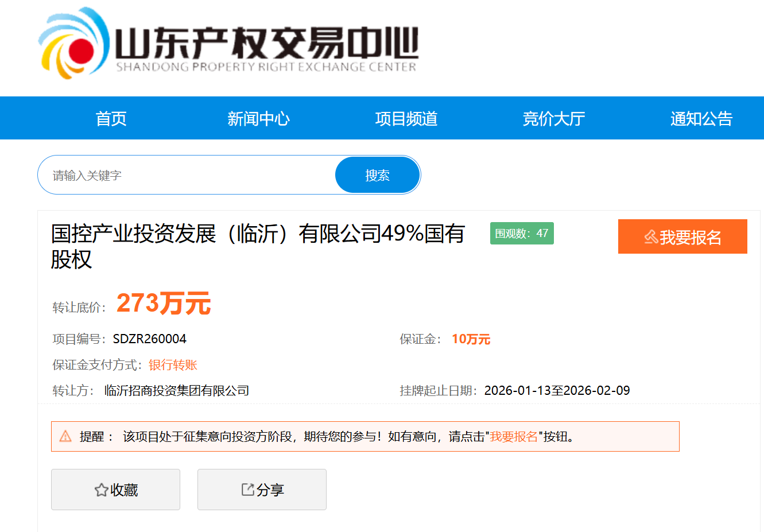Navigate to 竞价大厅 bidding hall
This screenshot has width=764, height=532.
pos(553,119)
